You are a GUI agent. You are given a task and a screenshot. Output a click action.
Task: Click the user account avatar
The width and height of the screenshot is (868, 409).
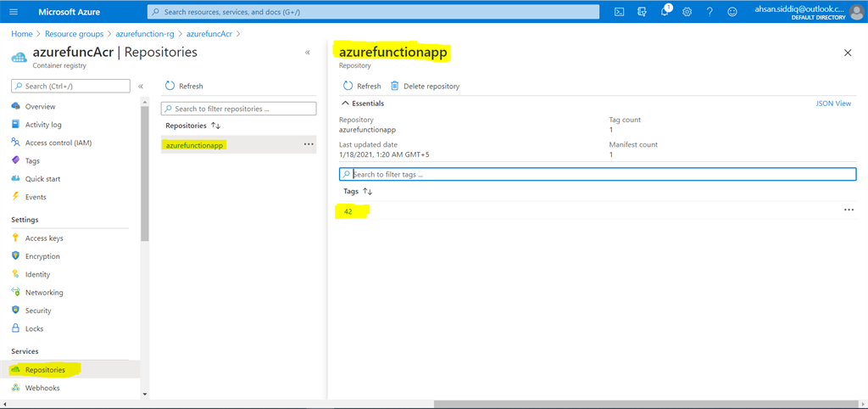(856, 12)
